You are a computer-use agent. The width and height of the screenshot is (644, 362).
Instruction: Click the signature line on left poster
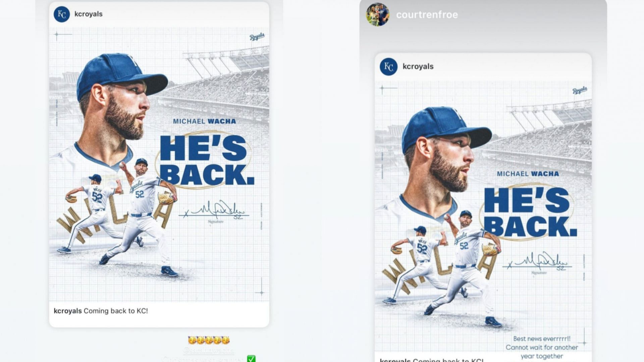point(214,211)
